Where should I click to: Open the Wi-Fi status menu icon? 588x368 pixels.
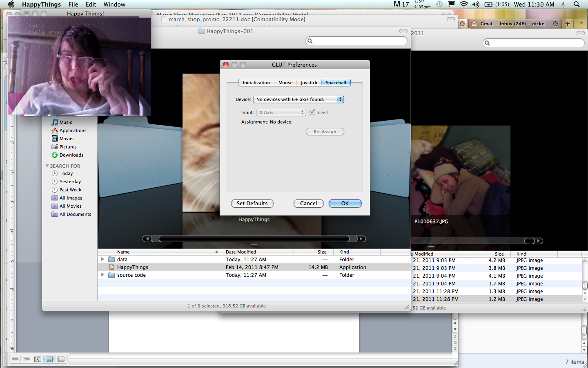[464, 4]
